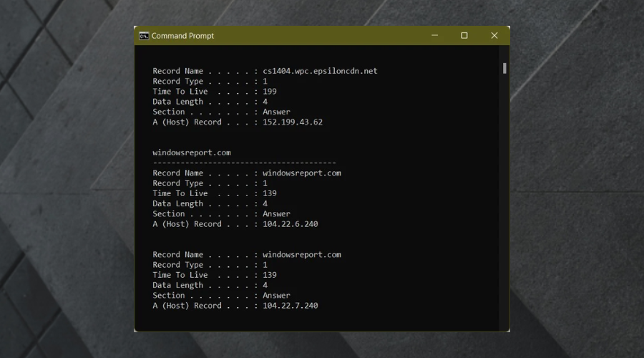Click the windowsreport.com heading line
The width and height of the screenshot is (644, 358).
(x=192, y=153)
